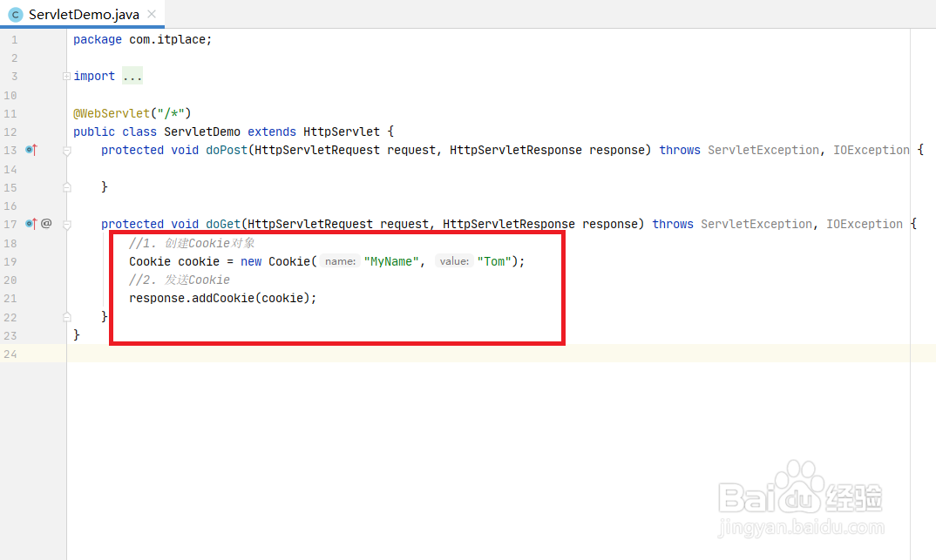This screenshot has width=936, height=560.
Task: Click line number 24 in the gutter
Action: [x=10, y=354]
